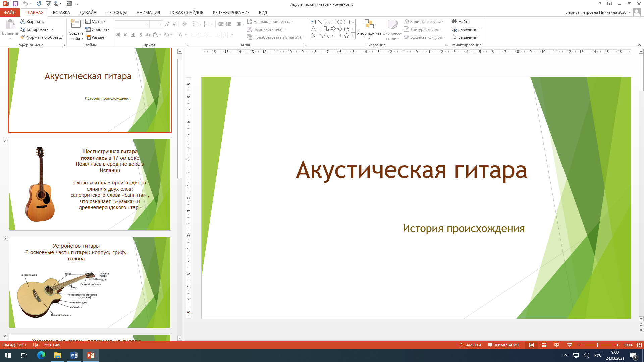Switch to the ДИЗАЙН (Design) tab
Viewport: 644px width, 362px height.
coord(88,12)
